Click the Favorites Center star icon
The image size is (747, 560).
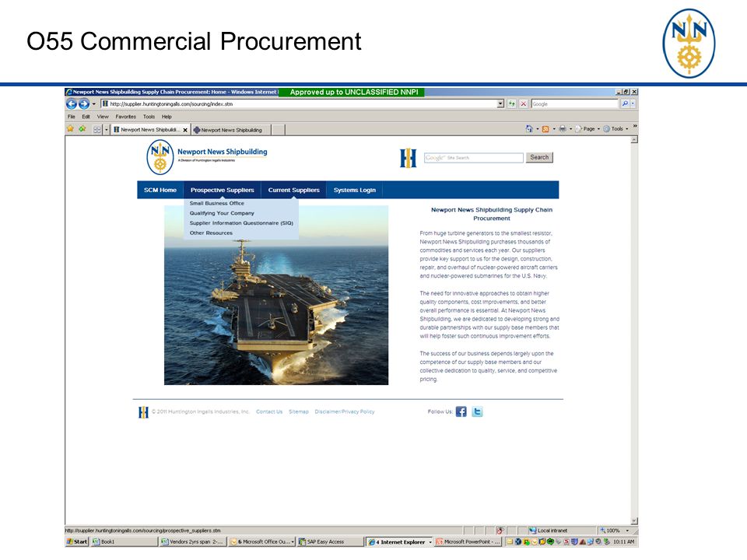pos(71,129)
